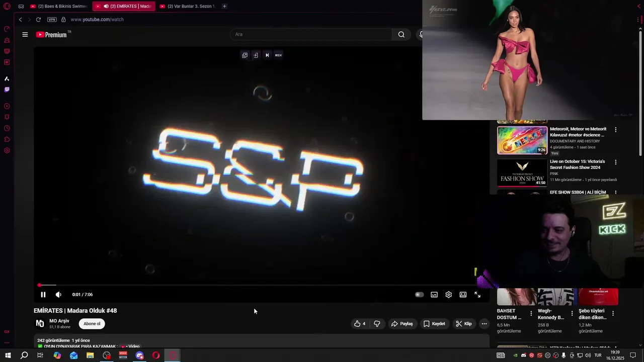Open Meteoroit, Meteor ve Meteorit video thumbnail
The image size is (644, 362).
[522, 140]
